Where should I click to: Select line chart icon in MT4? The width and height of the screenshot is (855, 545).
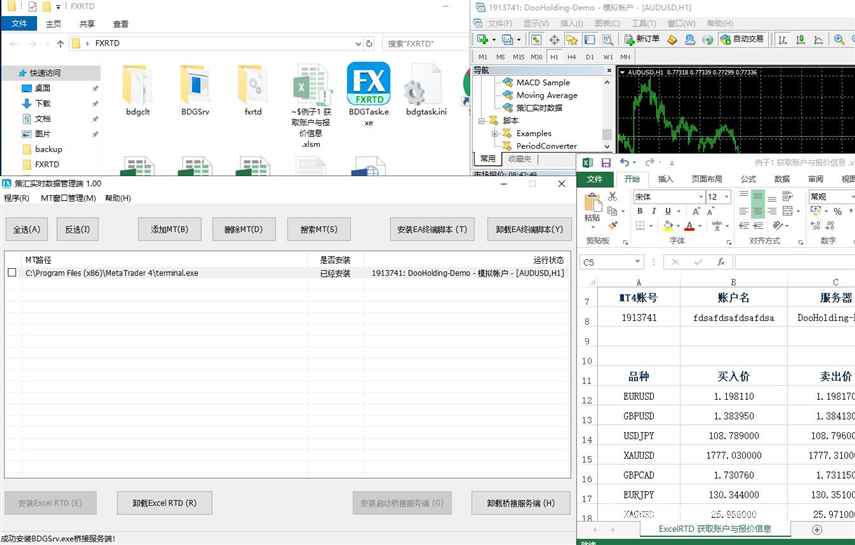tap(818, 39)
